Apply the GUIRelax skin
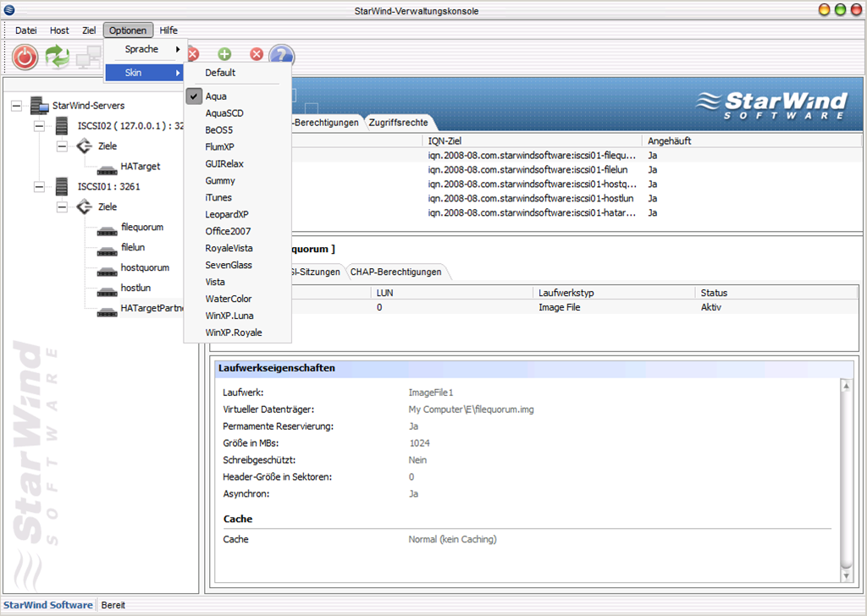 (x=224, y=163)
